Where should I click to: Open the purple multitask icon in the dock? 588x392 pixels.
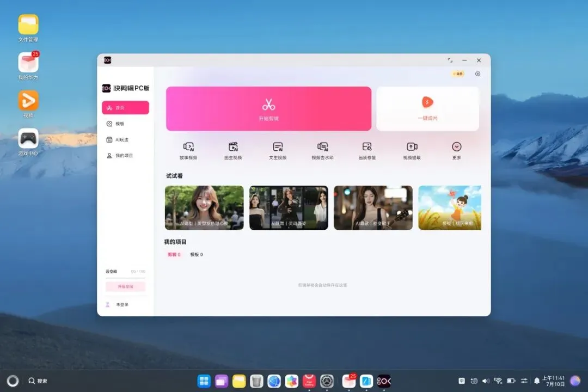coord(221,381)
